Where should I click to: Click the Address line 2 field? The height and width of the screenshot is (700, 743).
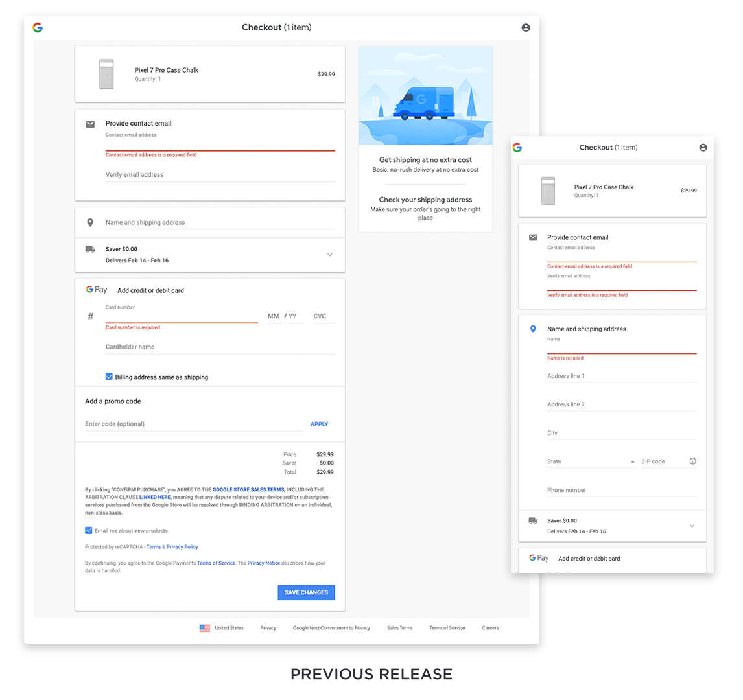tap(622, 404)
